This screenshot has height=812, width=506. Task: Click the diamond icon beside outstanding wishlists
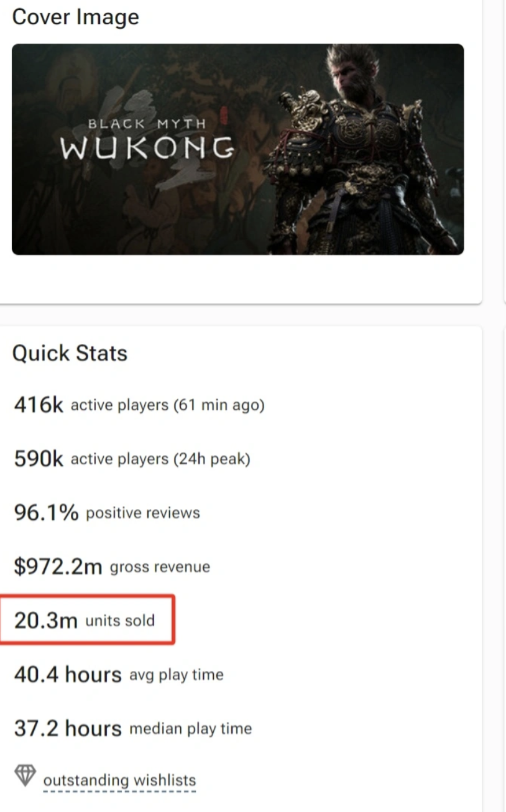coord(25,775)
